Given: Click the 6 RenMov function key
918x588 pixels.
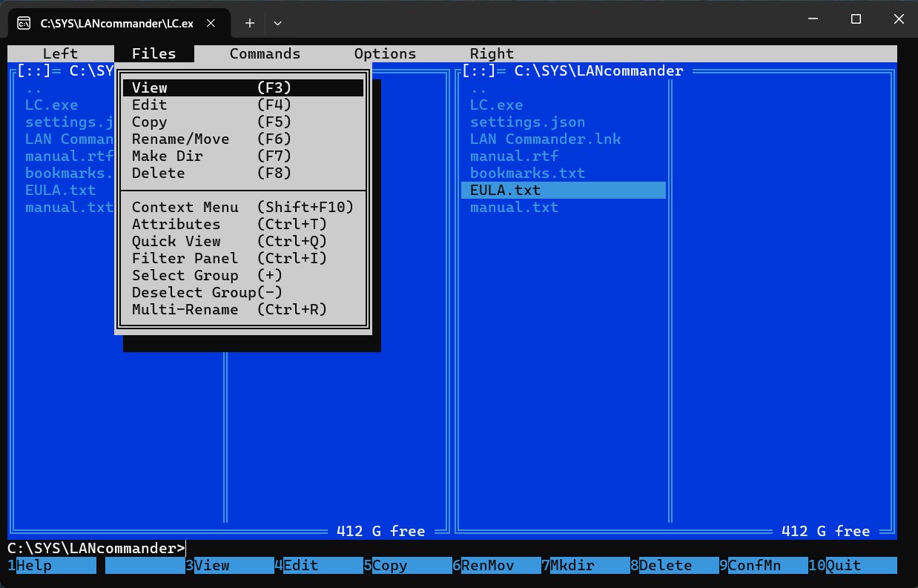Looking at the screenshot, I should pos(497,565).
